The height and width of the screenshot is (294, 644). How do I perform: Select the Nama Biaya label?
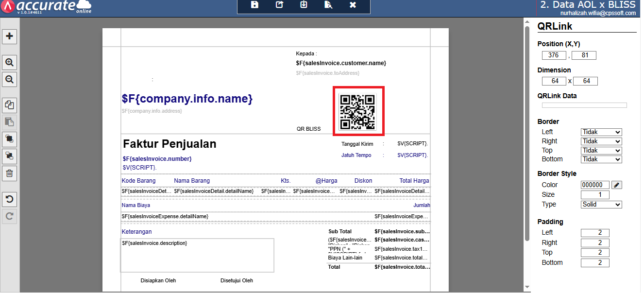136,206
